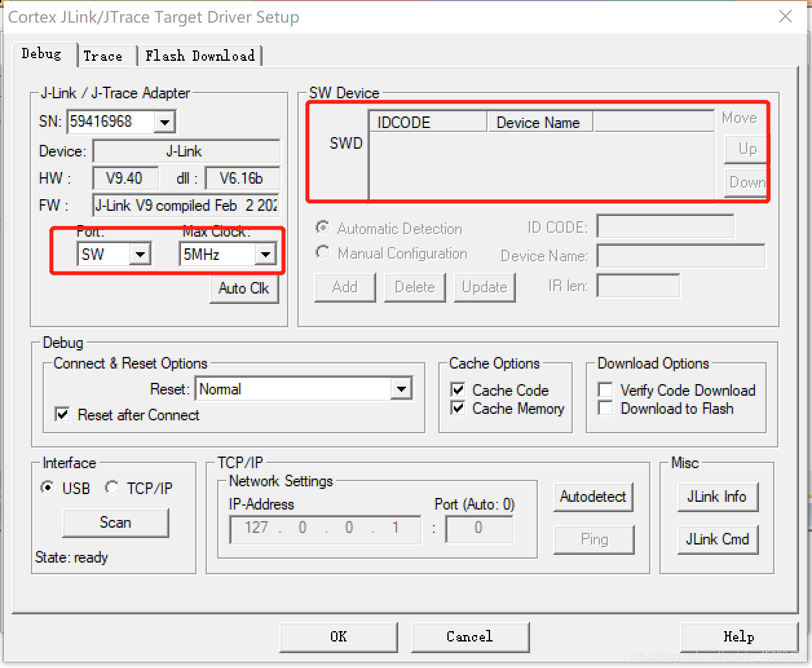Enable Verify Code Download checkbox
This screenshot has height=668, width=812.
click(x=605, y=390)
